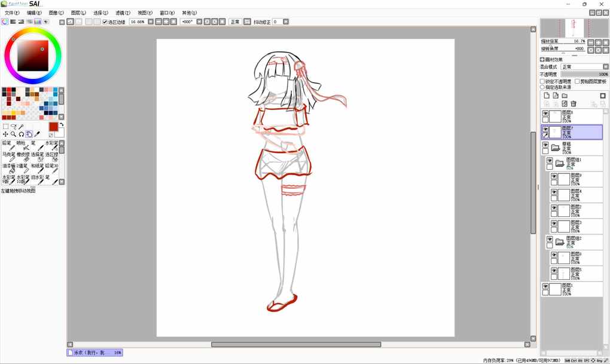Open the 滤镜 Filter menu
This screenshot has width=610, height=364.
click(123, 13)
